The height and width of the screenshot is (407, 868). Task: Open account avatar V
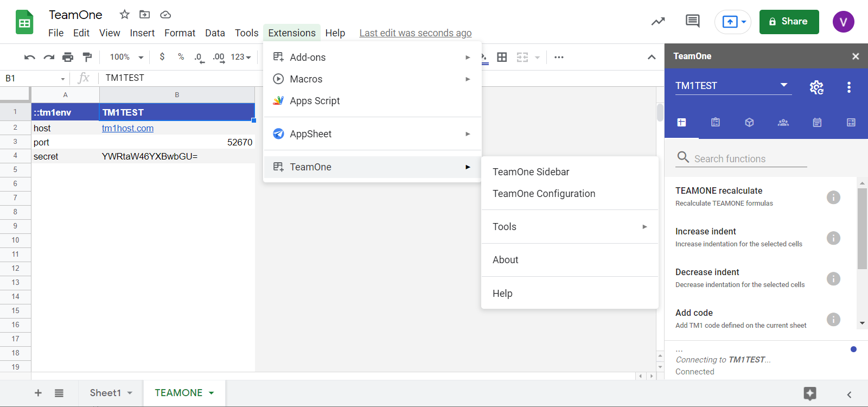click(843, 22)
